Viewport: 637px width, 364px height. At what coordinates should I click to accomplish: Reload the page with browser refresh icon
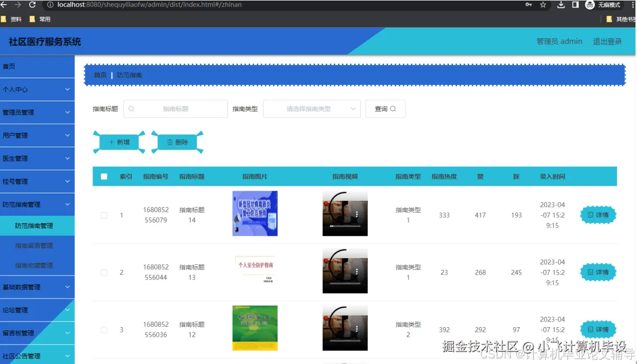click(x=33, y=5)
